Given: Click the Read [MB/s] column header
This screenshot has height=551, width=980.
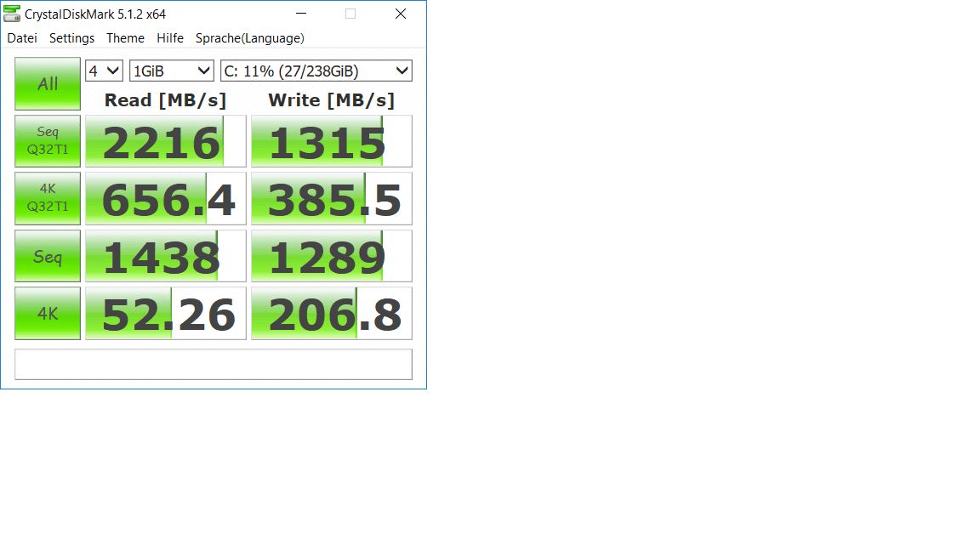Looking at the screenshot, I should pos(165,100).
